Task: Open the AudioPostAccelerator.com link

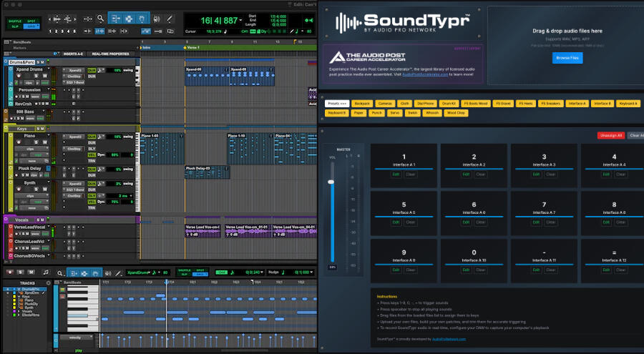Action: [424, 74]
